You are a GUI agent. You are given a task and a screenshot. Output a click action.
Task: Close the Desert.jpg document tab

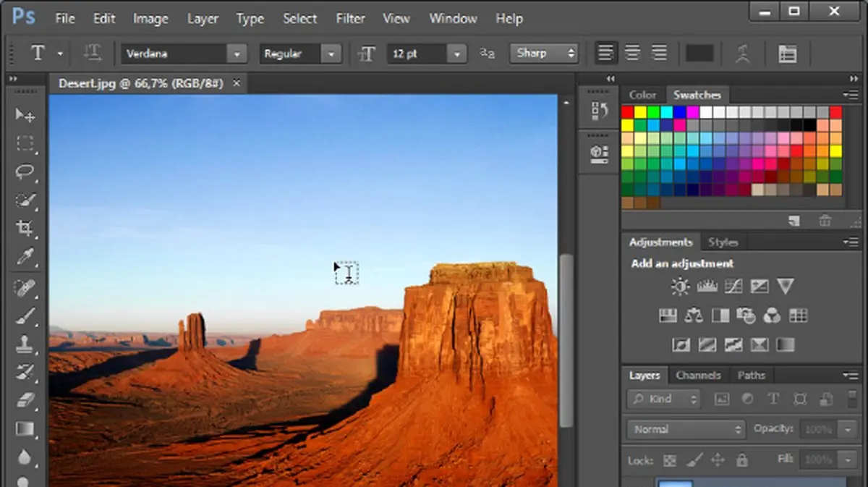(235, 83)
